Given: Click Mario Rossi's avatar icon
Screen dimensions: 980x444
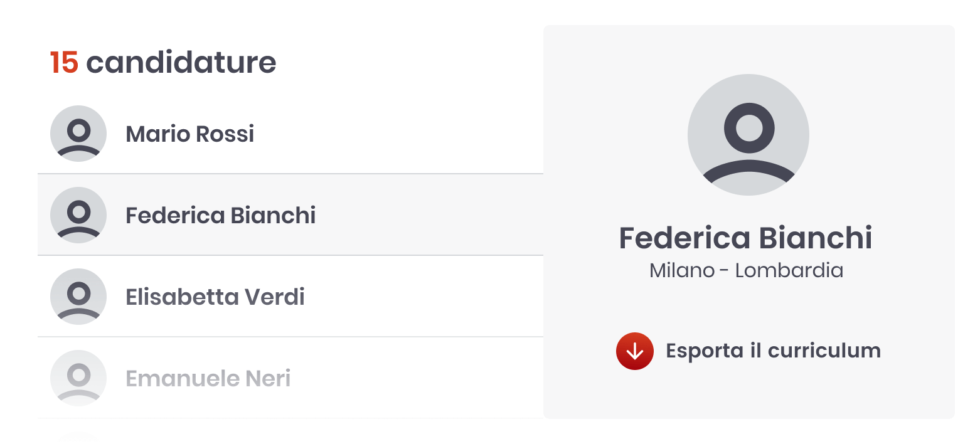Looking at the screenshot, I should pos(78,134).
